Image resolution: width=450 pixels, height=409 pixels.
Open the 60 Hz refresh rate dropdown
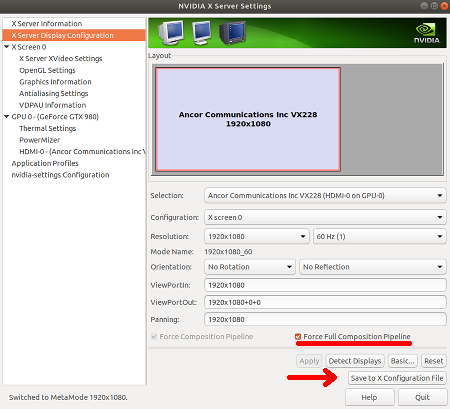pyautogui.click(x=379, y=236)
